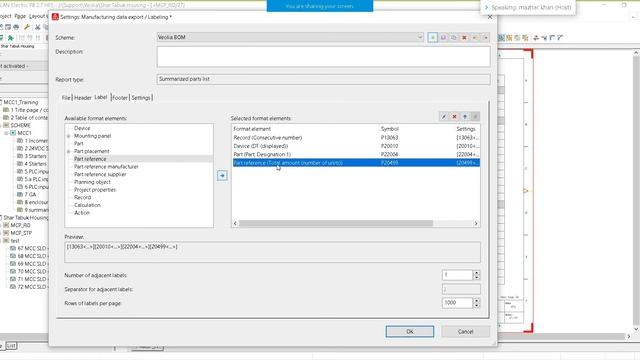This screenshot has height=360, width=640.
Task: Click the Rows of labels per page field
Action: 457,303
